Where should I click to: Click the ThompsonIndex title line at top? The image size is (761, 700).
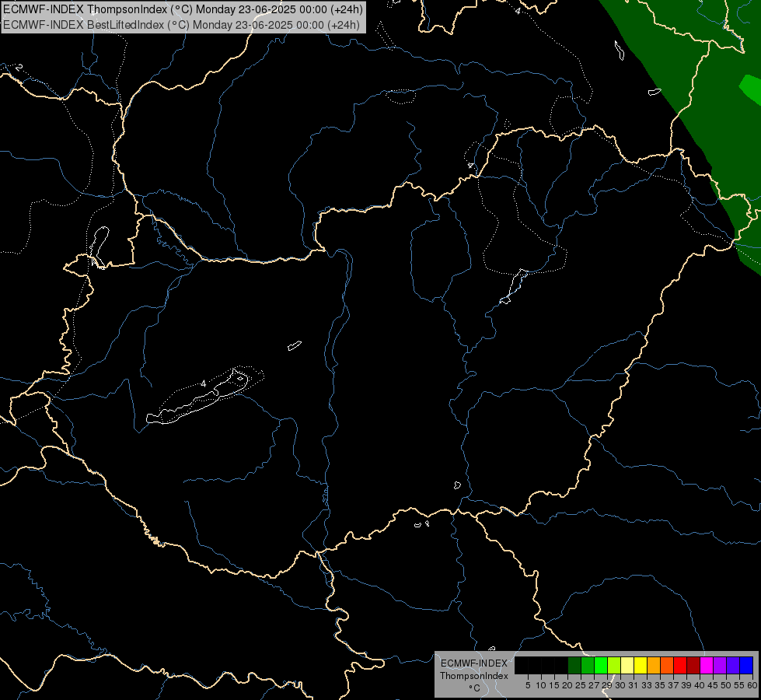coord(183,9)
